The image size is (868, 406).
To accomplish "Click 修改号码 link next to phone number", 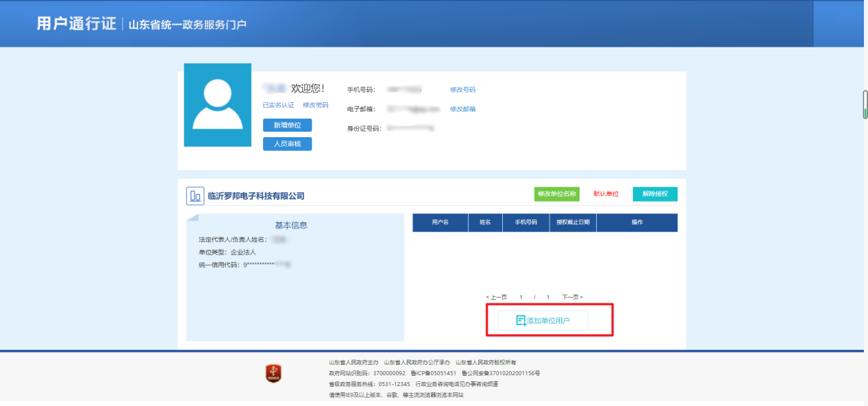I will pyautogui.click(x=462, y=90).
